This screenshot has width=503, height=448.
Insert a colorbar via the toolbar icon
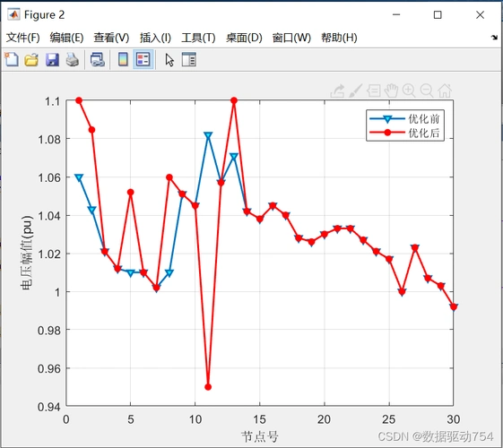point(123,60)
